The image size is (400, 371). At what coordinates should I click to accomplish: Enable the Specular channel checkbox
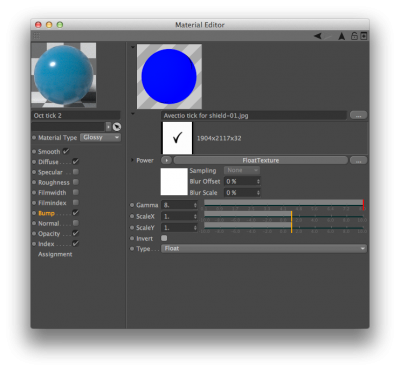[76, 172]
